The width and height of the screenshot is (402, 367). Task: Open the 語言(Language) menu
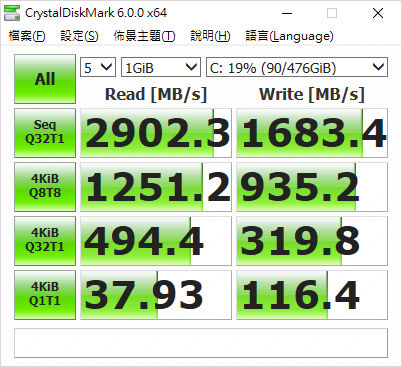click(289, 36)
